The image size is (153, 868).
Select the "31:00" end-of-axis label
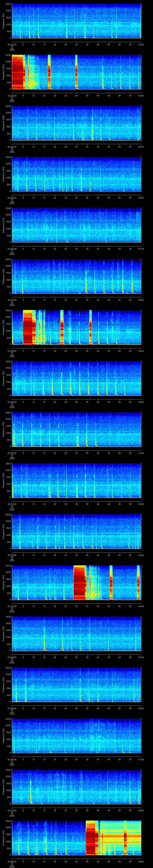click(141, 453)
